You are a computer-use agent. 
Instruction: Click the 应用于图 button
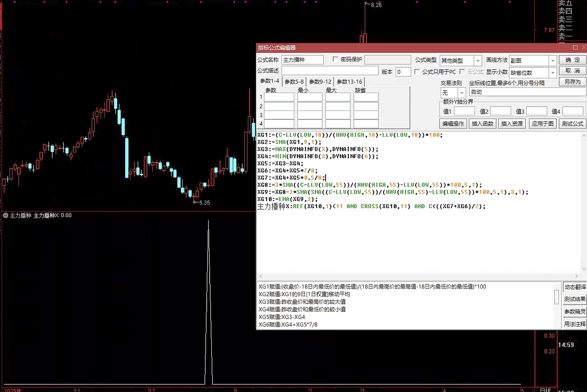543,124
